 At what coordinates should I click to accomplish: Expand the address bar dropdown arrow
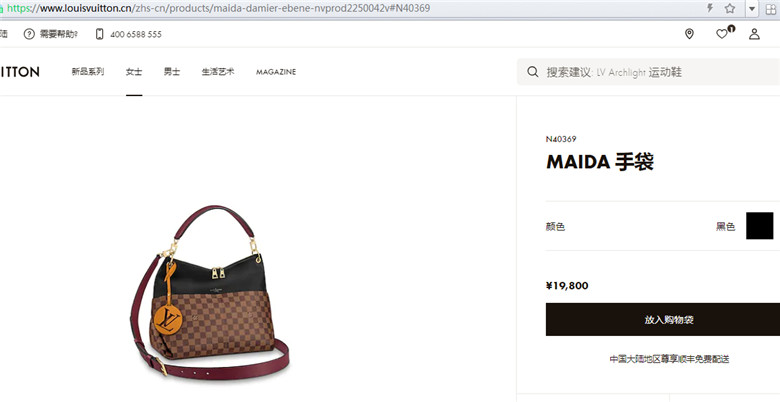pos(752,8)
